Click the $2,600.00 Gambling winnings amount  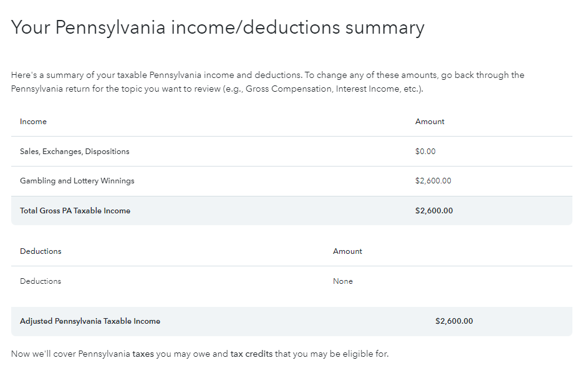click(x=433, y=180)
